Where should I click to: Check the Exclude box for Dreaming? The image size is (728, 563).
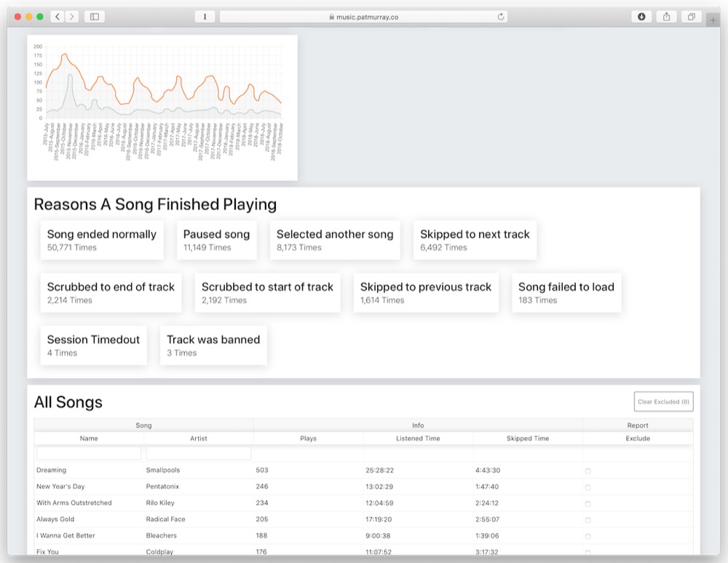587,471
